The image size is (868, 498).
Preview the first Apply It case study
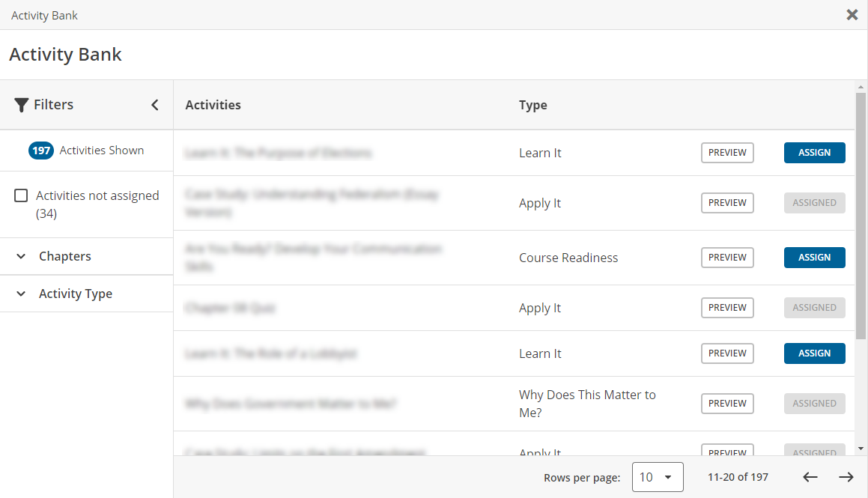tap(727, 203)
